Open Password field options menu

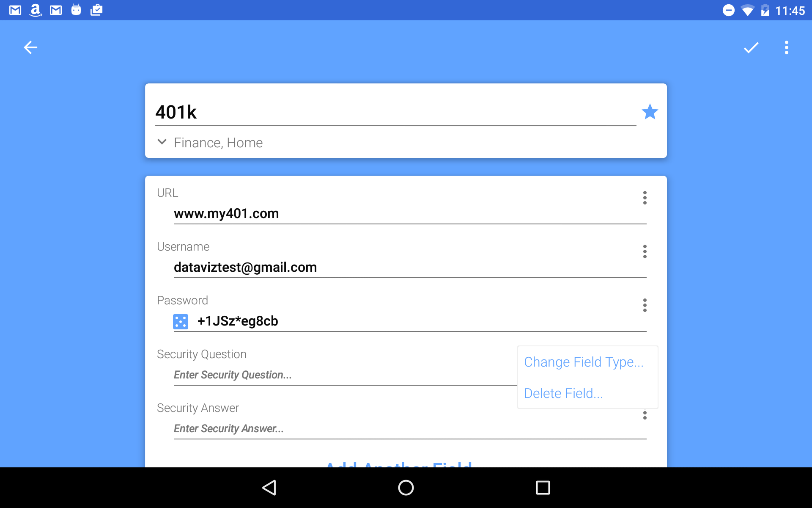(x=645, y=305)
